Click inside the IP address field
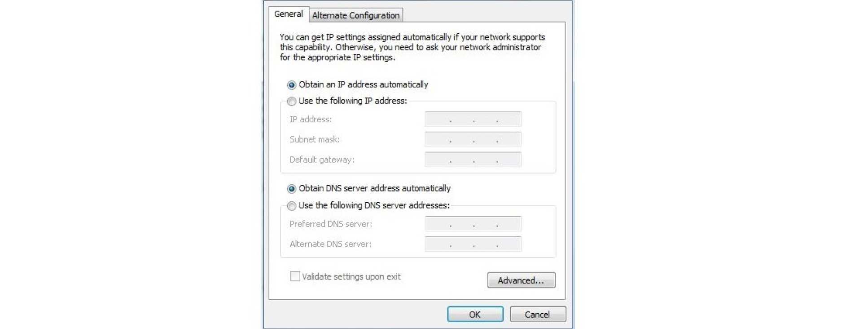 [x=473, y=119]
